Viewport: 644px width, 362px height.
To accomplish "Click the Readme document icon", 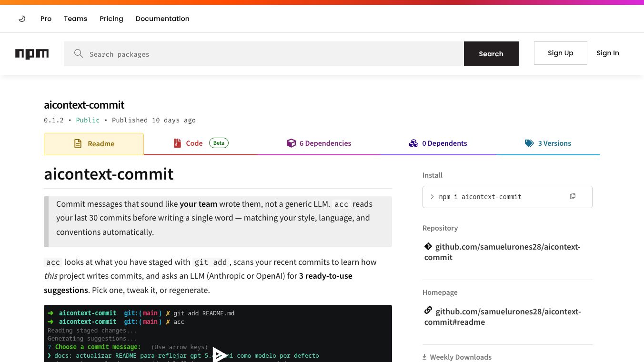I will pos(78,144).
